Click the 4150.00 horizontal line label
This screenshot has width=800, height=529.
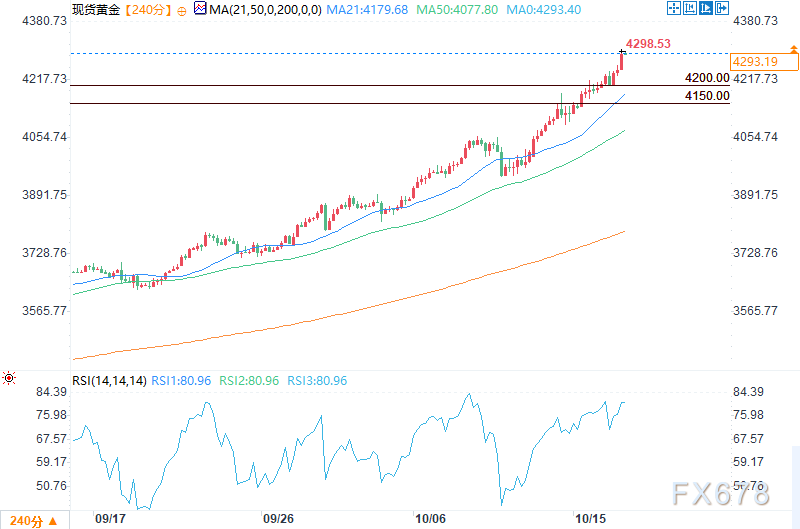tap(706, 96)
